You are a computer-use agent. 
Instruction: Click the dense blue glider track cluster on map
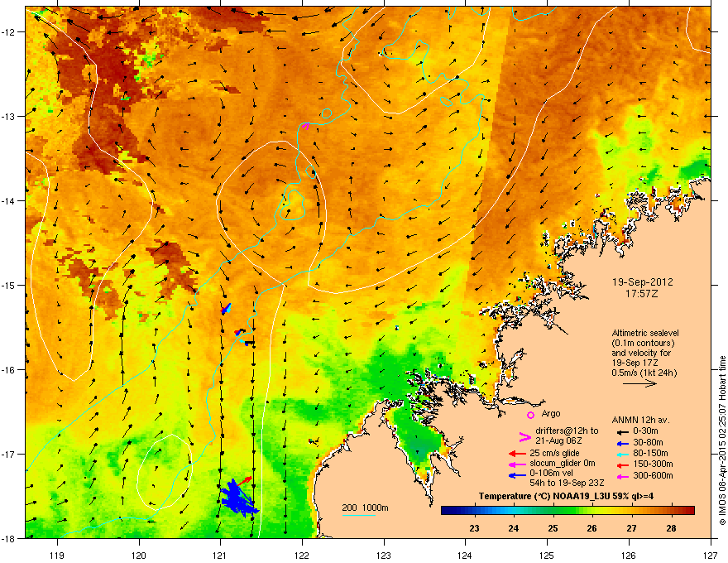tap(238, 498)
